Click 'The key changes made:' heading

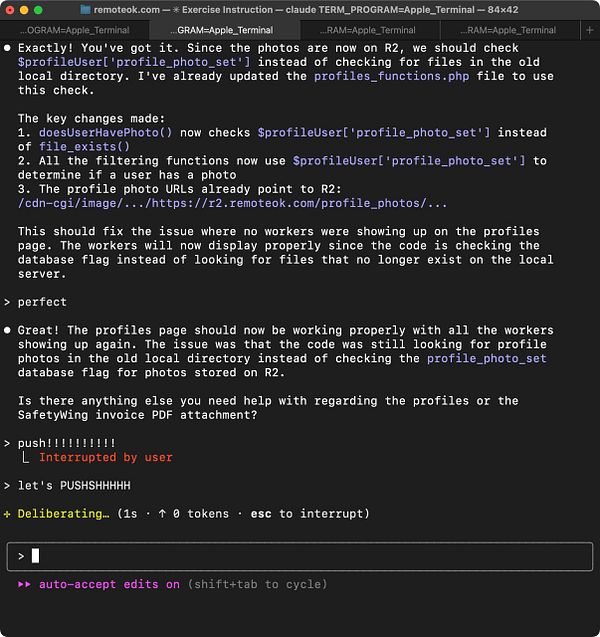pos(91,119)
